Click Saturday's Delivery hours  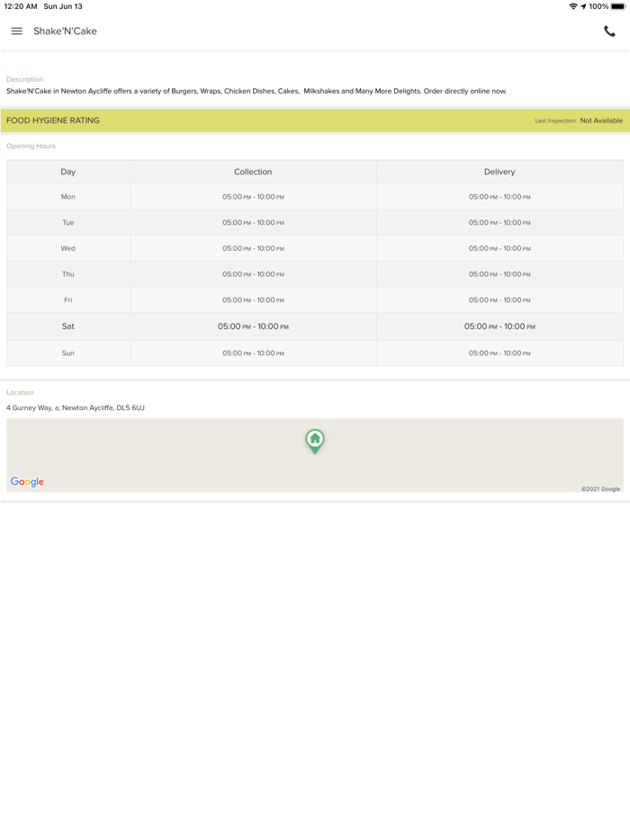499,326
